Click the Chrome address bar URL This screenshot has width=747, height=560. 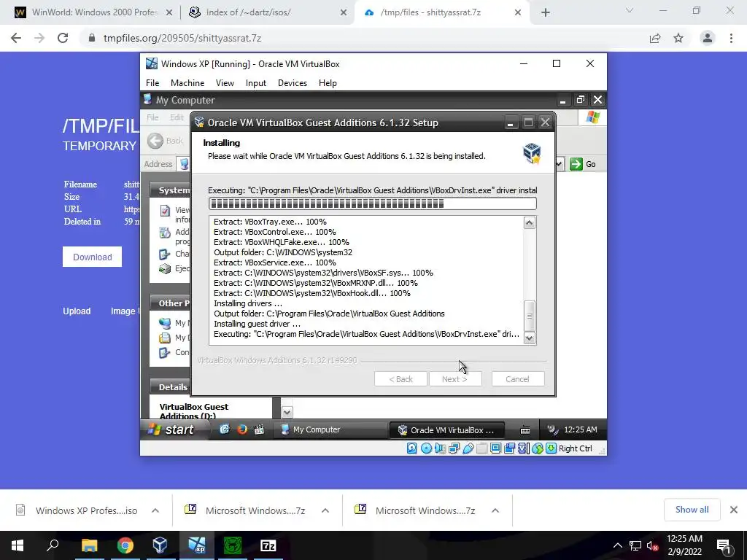[182, 38]
